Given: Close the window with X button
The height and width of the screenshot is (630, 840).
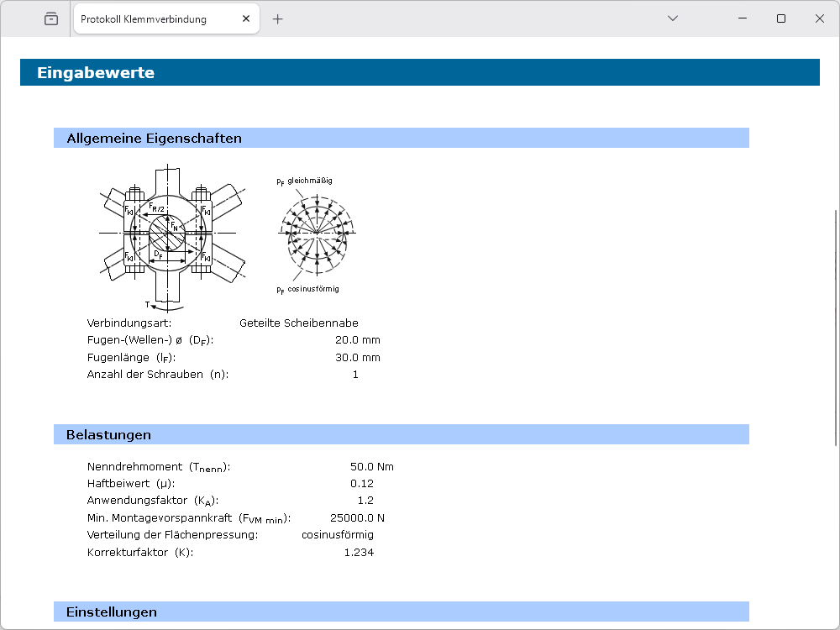Looking at the screenshot, I should point(820,18).
